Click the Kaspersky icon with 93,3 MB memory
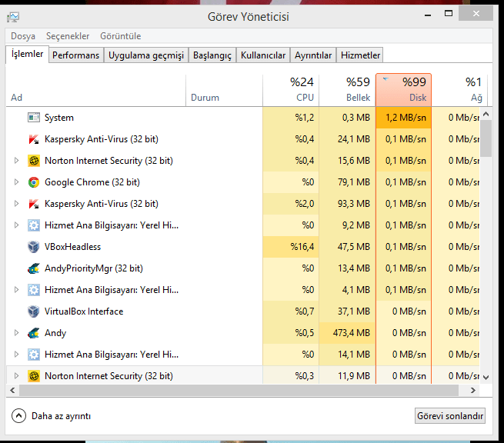The width and height of the screenshot is (504, 443). (x=33, y=204)
